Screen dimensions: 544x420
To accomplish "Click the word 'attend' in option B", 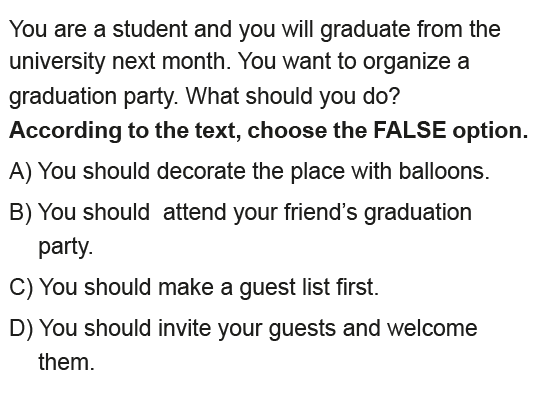I will pyautogui.click(x=194, y=212).
